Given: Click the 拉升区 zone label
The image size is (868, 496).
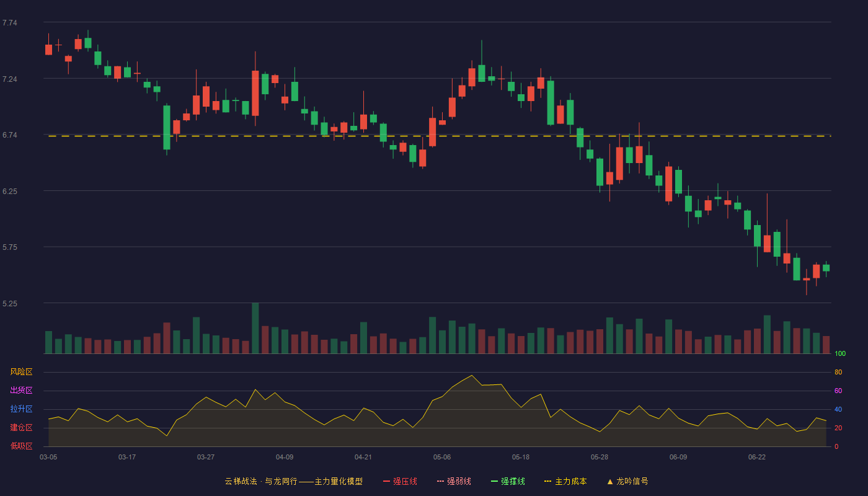Looking at the screenshot, I should (21, 409).
